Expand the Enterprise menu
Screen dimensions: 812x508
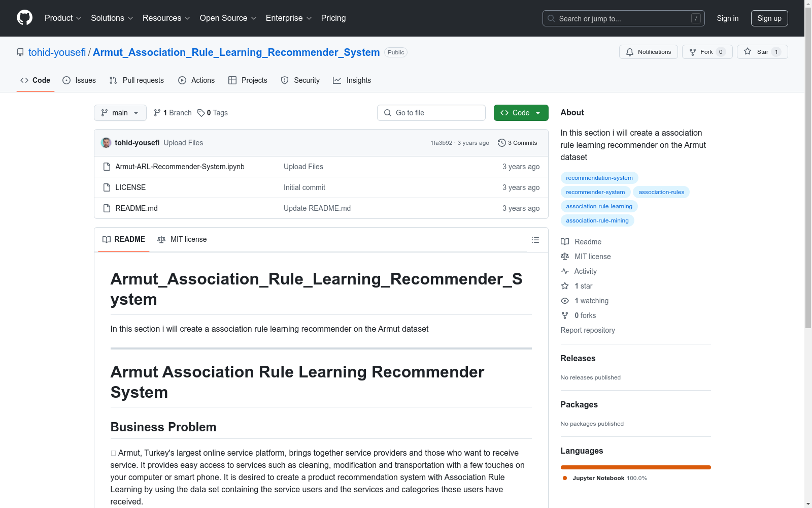[289, 18]
